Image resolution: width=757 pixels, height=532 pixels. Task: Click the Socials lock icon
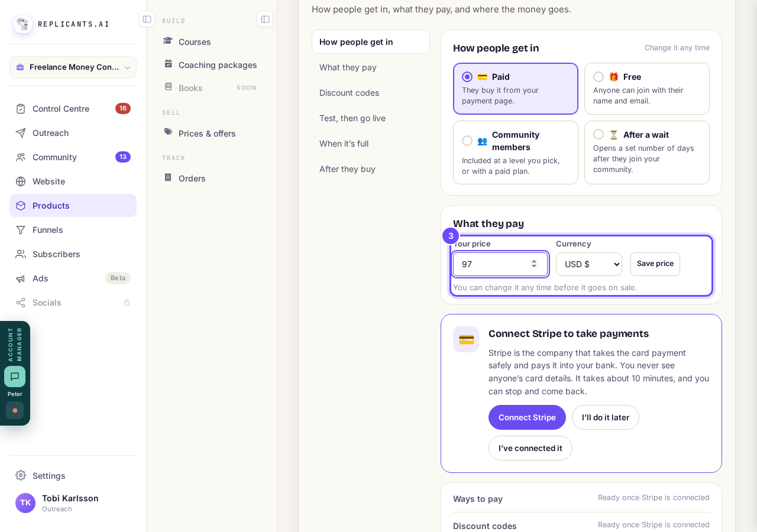[127, 303]
